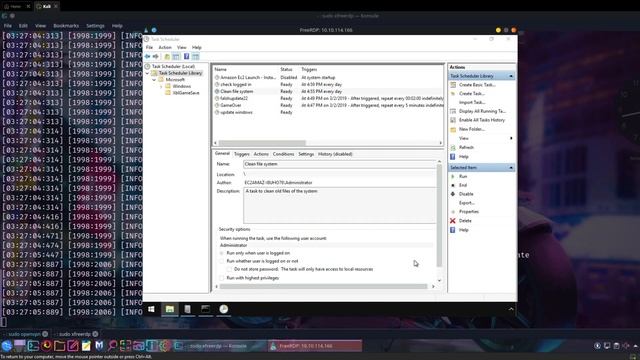
Task: Click the End stop icon
Action: tap(453, 185)
